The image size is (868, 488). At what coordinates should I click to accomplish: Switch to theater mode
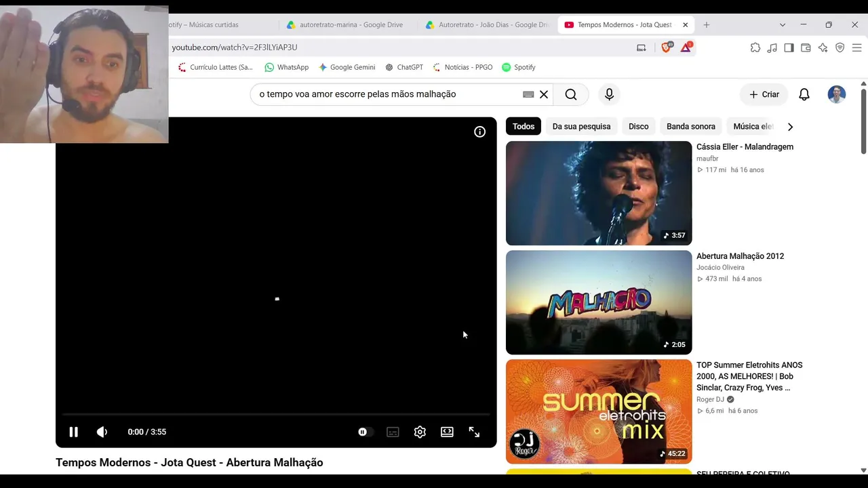pos(447,432)
